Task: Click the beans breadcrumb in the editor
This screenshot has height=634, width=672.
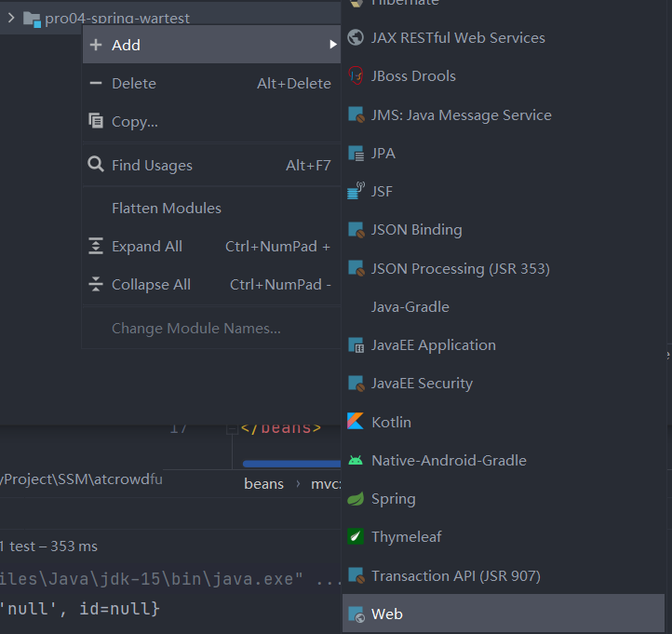Action: pyautogui.click(x=263, y=484)
